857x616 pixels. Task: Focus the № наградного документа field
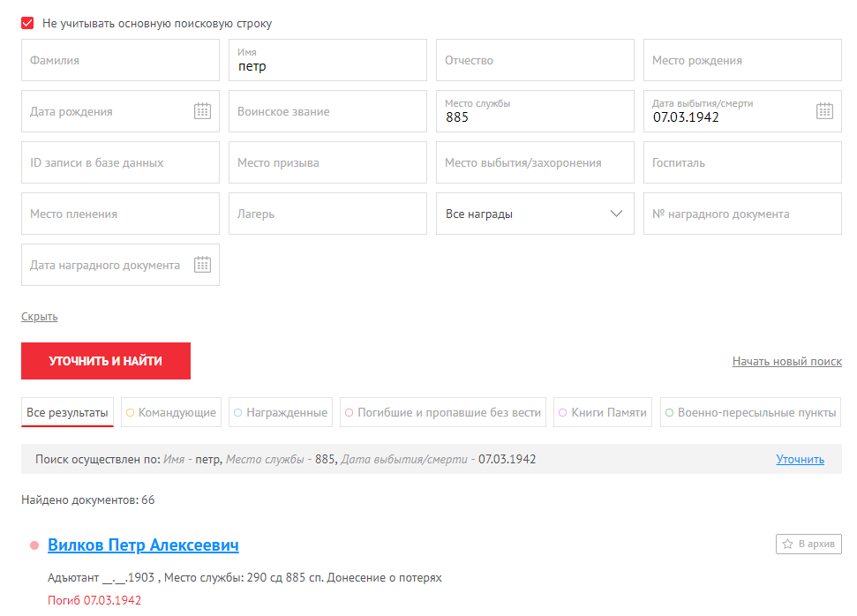pos(742,214)
